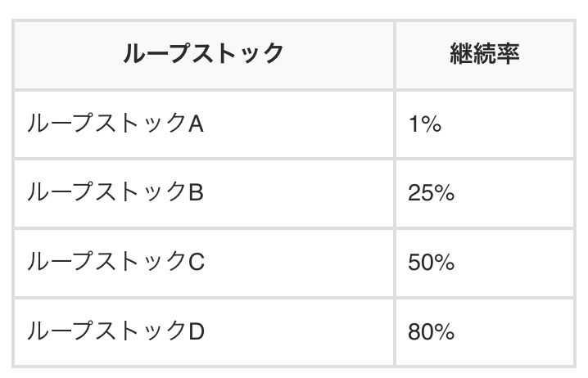Click the letter B ending ループストックB
The width and height of the screenshot is (588, 378).
[196, 193]
